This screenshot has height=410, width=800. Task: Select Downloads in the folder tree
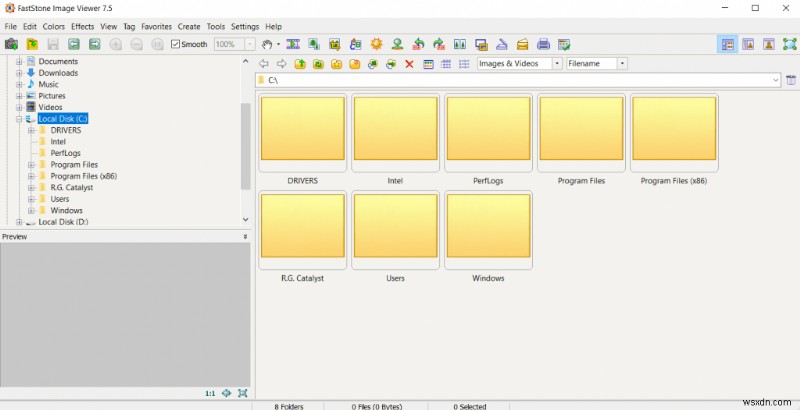(x=58, y=73)
